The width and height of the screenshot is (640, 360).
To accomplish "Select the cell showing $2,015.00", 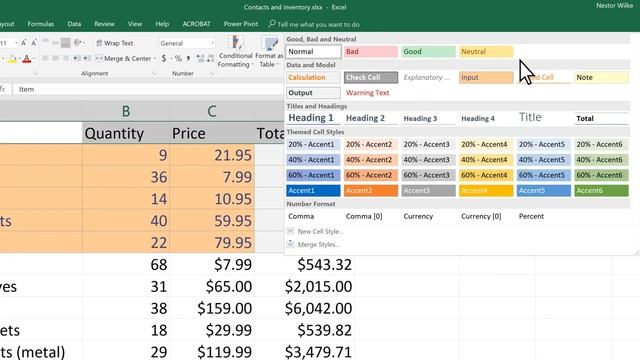I will coord(304,286).
